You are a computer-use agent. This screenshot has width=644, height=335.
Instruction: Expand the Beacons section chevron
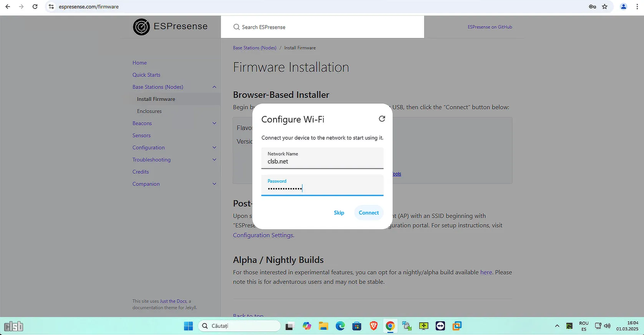pos(214,123)
